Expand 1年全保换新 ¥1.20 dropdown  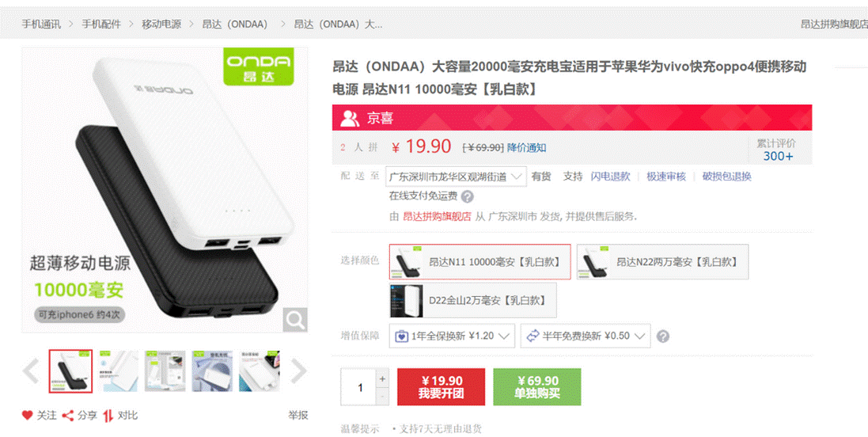[x=452, y=336]
